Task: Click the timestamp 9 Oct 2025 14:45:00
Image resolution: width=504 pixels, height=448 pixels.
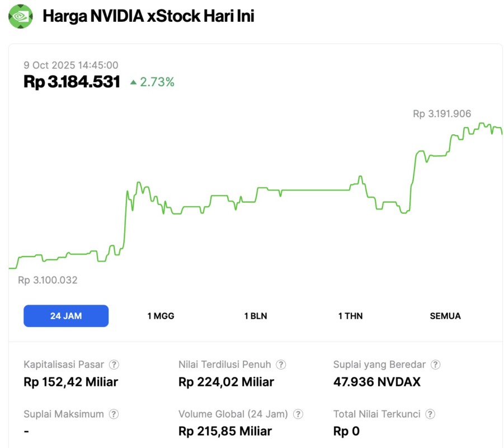Action: click(x=70, y=65)
